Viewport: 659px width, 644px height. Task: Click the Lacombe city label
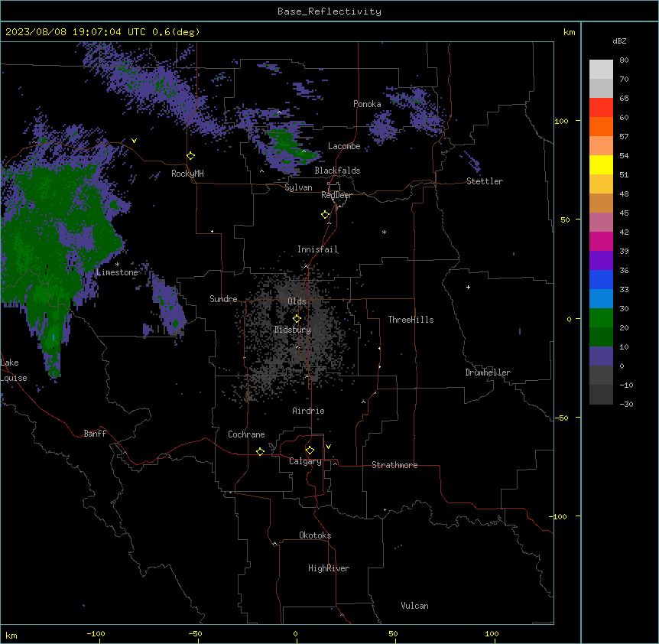coord(344,146)
